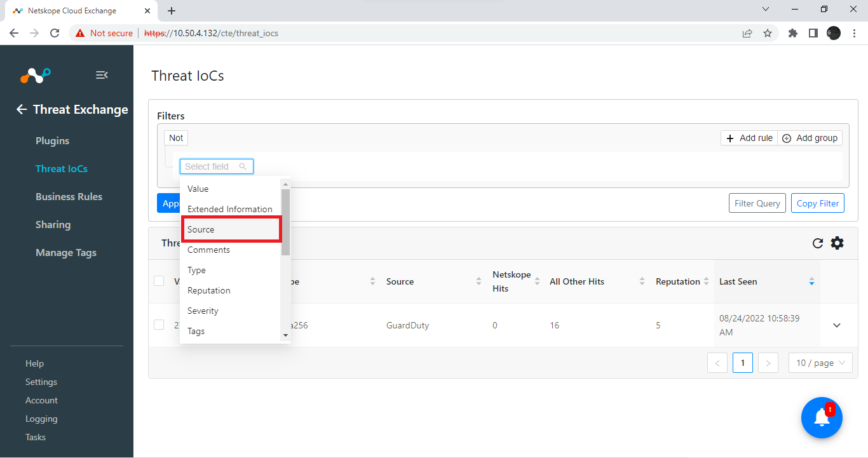
Task: Choose Tags from field dropdown
Action: click(x=230, y=331)
